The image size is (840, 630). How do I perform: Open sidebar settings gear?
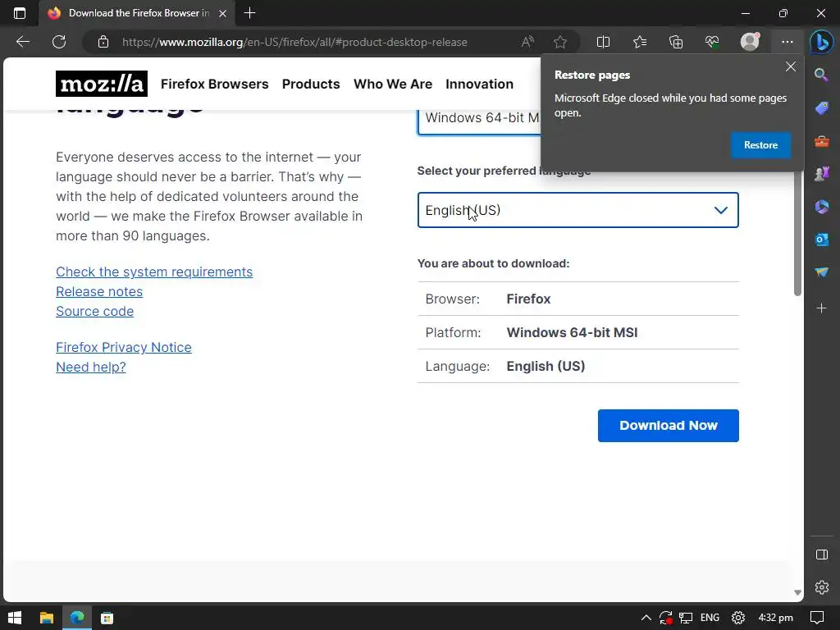(821, 587)
